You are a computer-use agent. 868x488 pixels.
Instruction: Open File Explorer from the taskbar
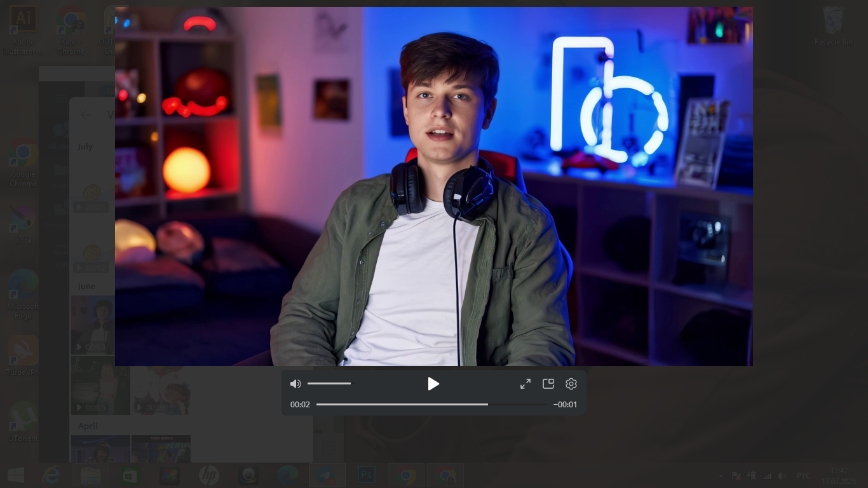(91, 475)
